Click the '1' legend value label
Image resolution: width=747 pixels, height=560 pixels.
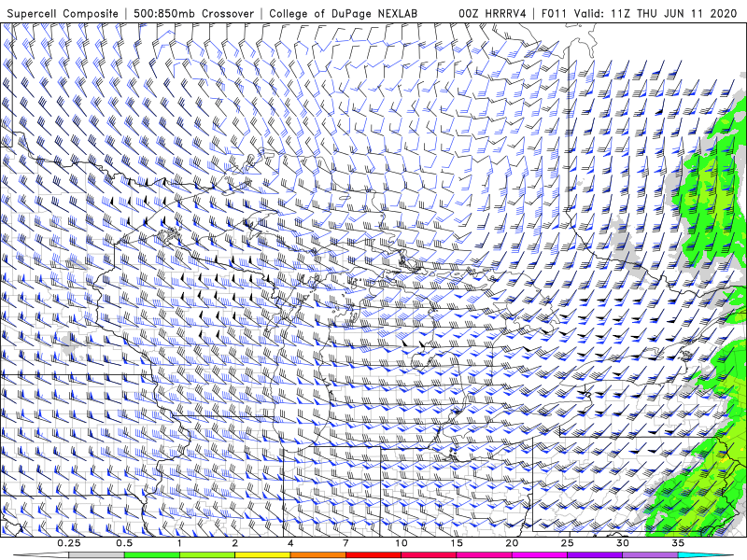click(179, 543)
